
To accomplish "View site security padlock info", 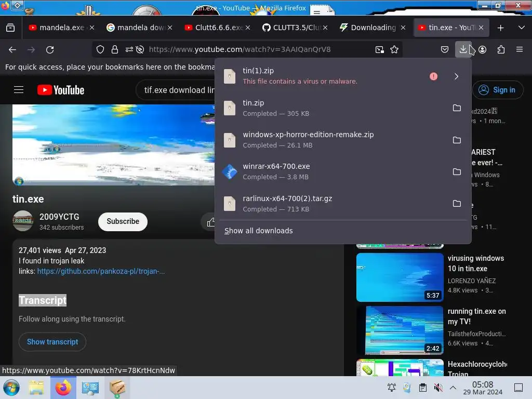I will pyautogui.click(x=115, y=49).
